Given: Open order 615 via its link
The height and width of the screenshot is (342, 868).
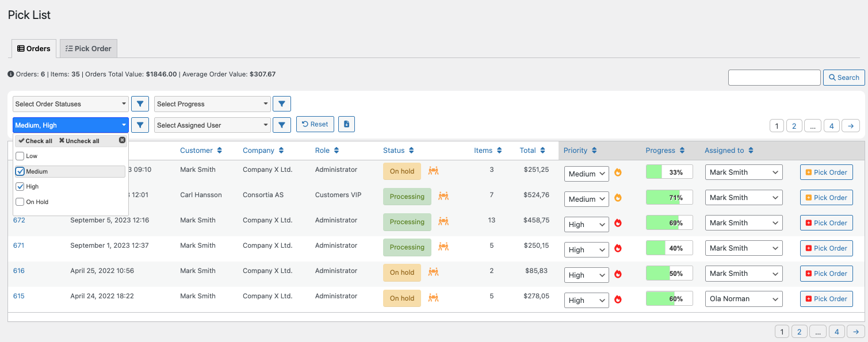Looking at the screenshot, I should 19,295.
